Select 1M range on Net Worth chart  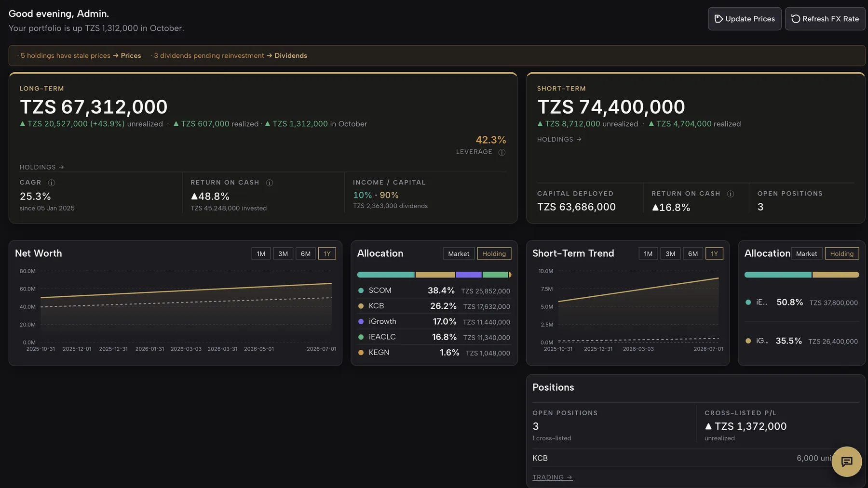click(x=261, y=254)
